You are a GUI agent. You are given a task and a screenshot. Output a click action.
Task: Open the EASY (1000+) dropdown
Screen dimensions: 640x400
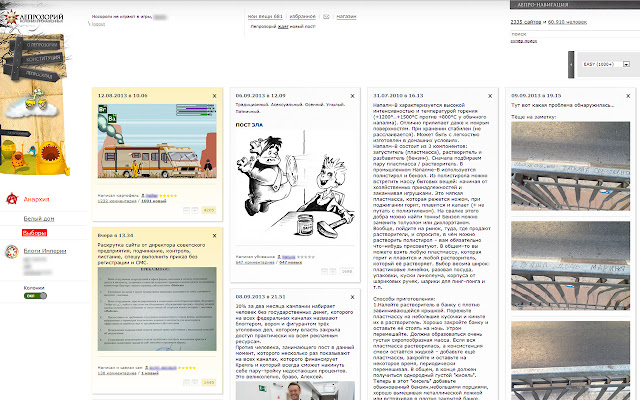click(x=607, y=64)
